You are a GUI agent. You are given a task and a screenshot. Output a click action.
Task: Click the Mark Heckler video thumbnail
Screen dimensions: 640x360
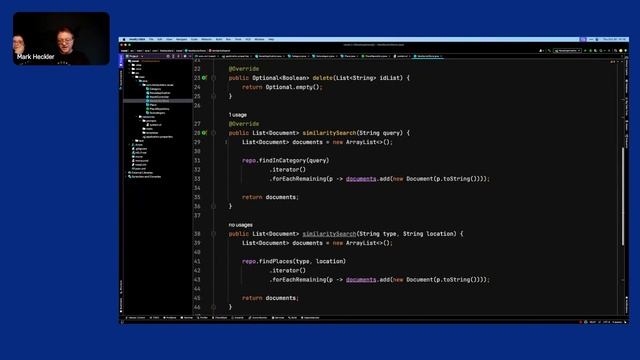pos(61,38)
